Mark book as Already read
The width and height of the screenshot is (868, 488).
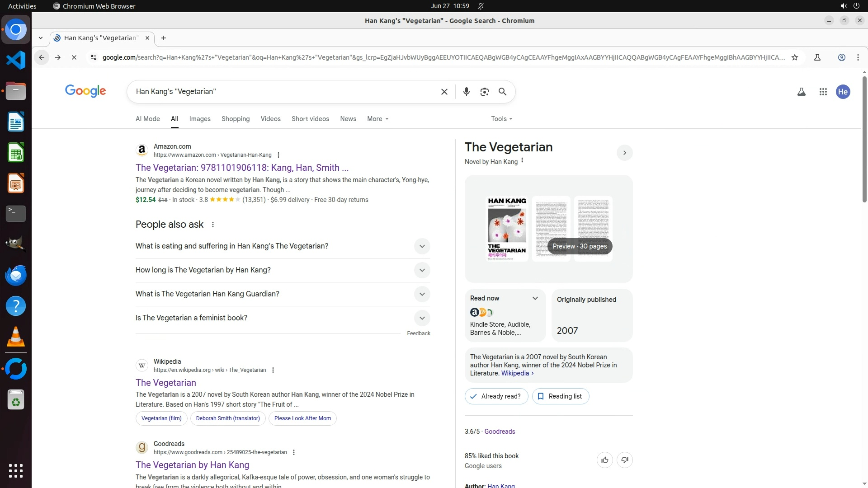(x=496, y=396)
